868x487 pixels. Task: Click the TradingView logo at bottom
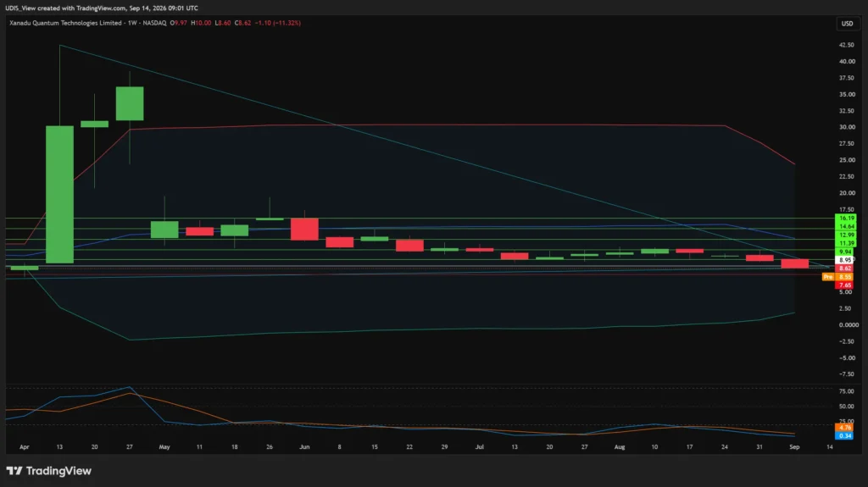pyautogui.click(x=48, y=471)
